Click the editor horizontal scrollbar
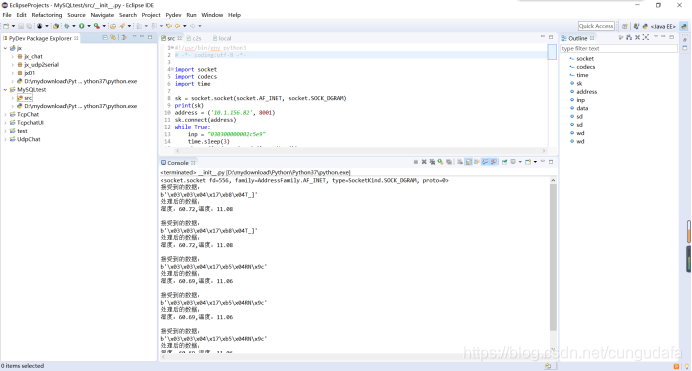The height and width of the screenshot is (371, 692). [x=361, y=150]
